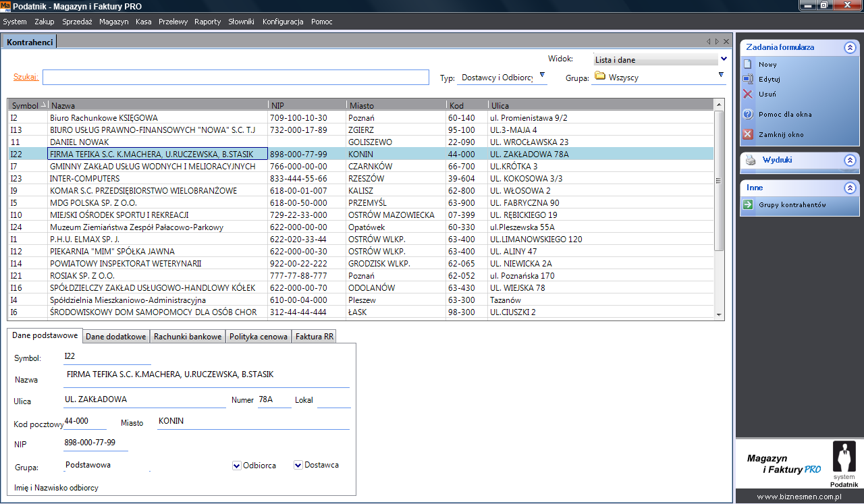Click the green arrow Grupy kontrahentów icon
This screenshot has width=864, height=504.
click(x=747, y=204)
